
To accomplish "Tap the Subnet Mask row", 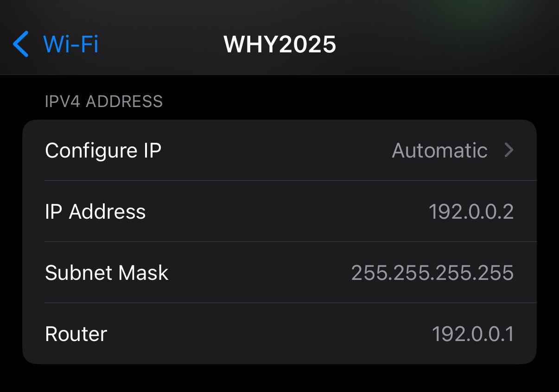I will tap(278, 272).
